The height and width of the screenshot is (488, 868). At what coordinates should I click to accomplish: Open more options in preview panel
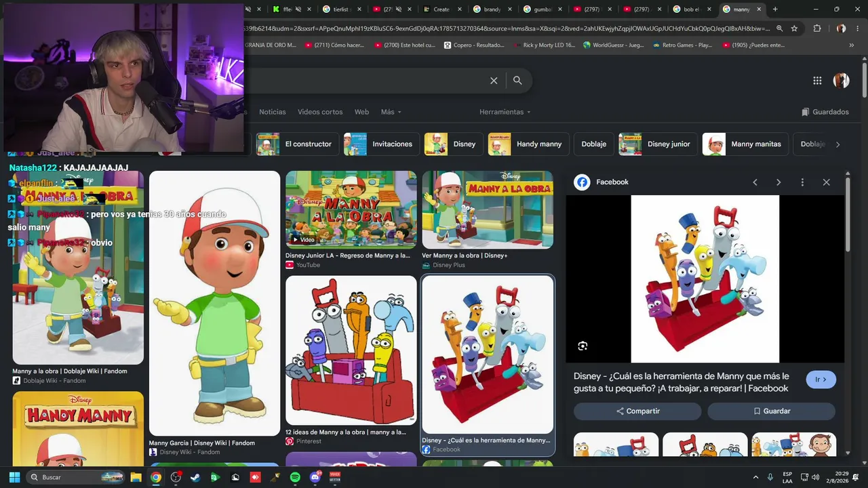(802, 182)
